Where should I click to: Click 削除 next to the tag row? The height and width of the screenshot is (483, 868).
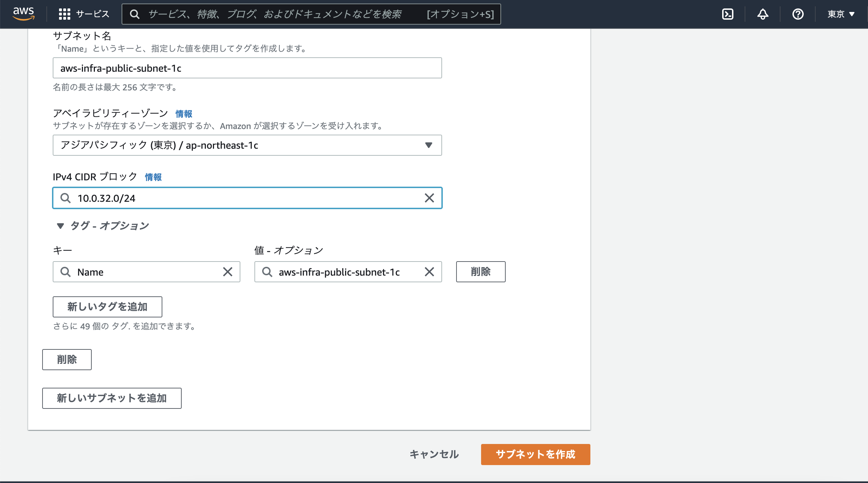tap(481, 272)
